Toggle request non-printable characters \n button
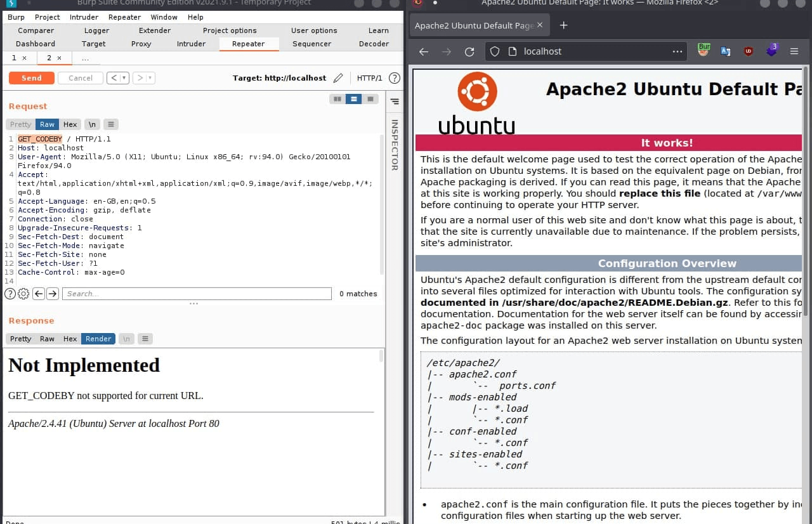Screen dimensions: 812x524 click(92, 124)
